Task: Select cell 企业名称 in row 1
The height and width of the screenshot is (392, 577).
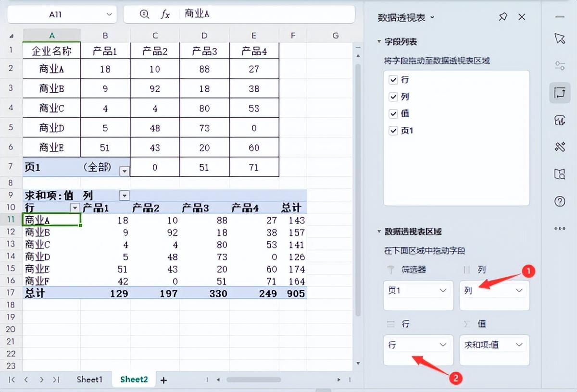Action: coord(52,51)
